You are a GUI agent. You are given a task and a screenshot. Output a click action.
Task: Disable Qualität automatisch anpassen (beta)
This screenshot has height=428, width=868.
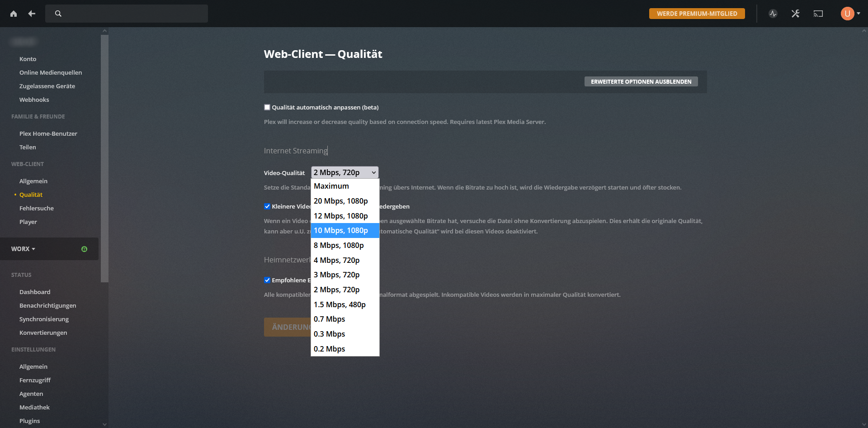coord(267,107)
